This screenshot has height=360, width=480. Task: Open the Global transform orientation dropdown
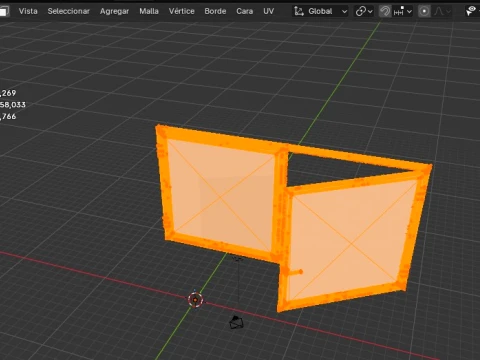(x=320, y=11)
